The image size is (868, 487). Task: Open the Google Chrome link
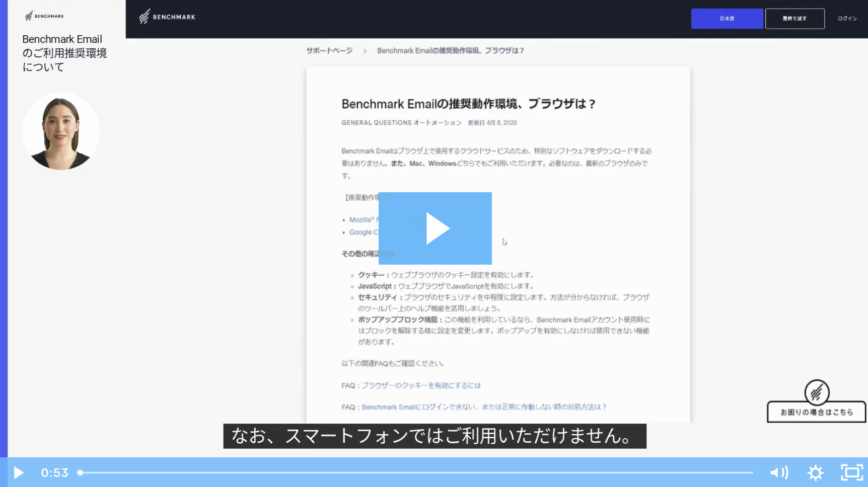[x=361, y=232]
